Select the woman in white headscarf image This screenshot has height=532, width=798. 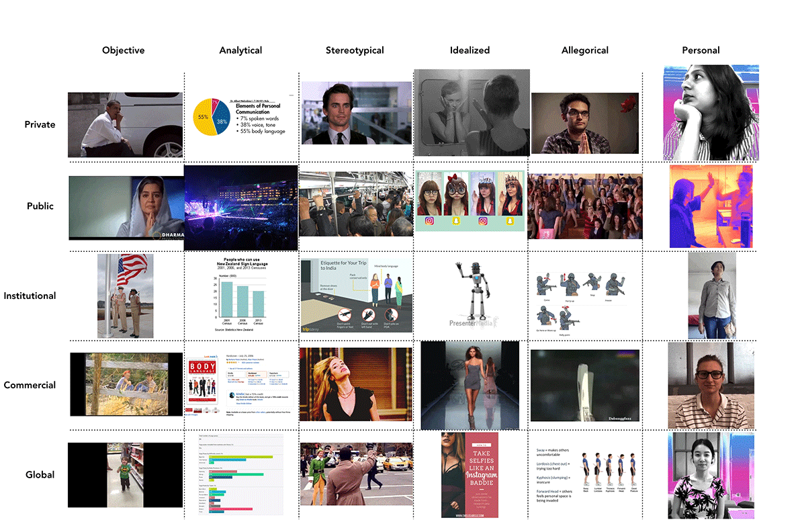click(127, 208)
